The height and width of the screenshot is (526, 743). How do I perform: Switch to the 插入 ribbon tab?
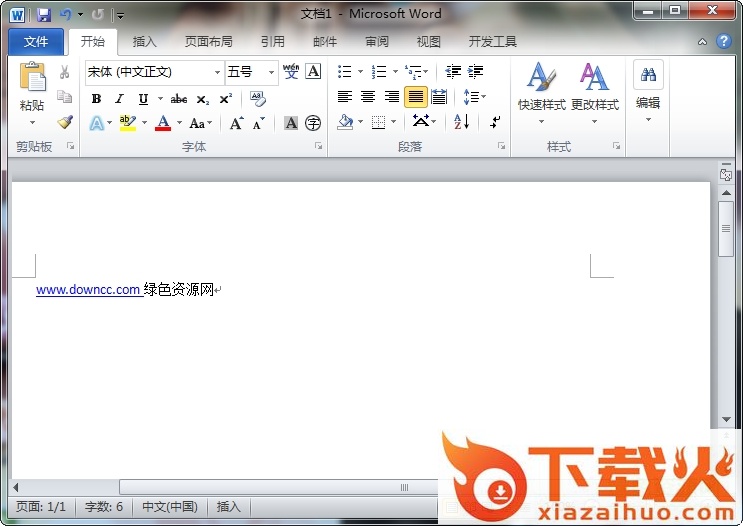click(x=145, y=42)
